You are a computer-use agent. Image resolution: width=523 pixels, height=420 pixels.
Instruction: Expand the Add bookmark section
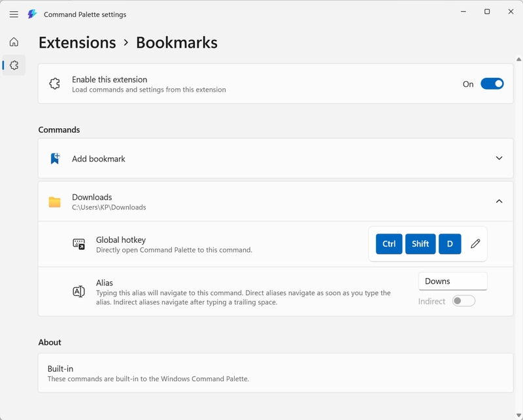pyautogui.click(x=499, y=158)
